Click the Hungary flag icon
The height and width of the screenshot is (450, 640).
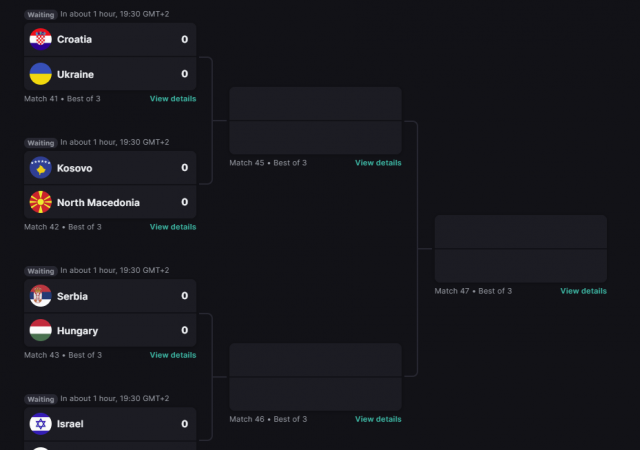(x=40, y=330)
